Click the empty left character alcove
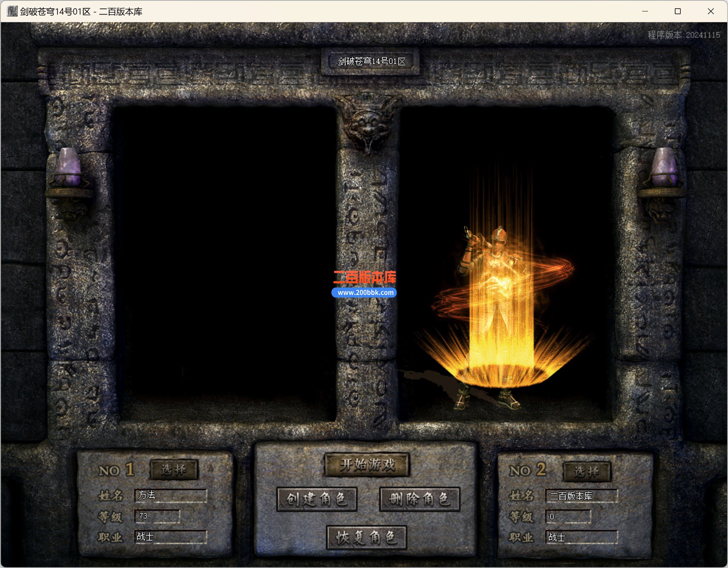The height and width of the screenshot is (568, 728). click(225, 260)
